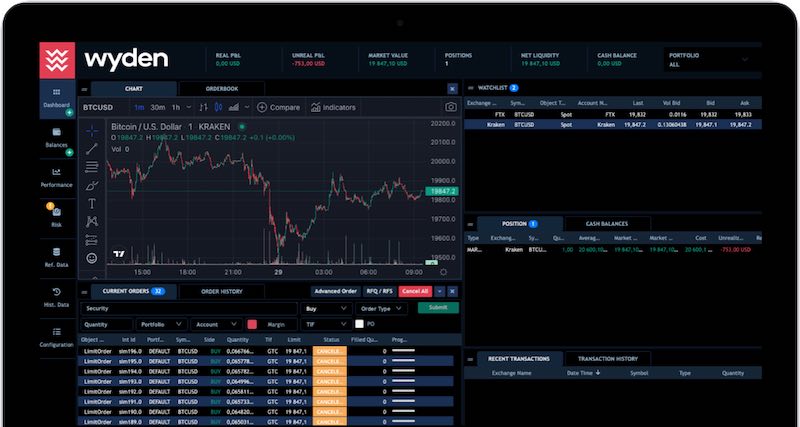Select the Fibonacci retracement lines tool
The image size is (800, 427).
pyautogui.click(x=92, y=167)
